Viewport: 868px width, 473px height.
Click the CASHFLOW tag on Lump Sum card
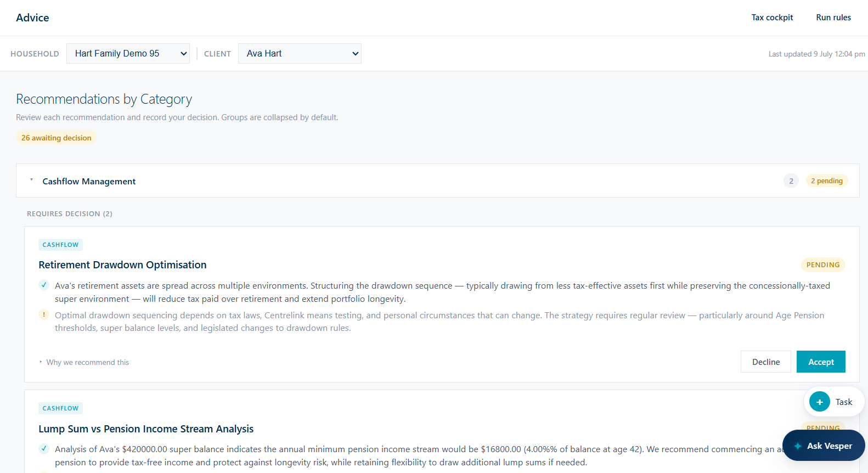60,408
